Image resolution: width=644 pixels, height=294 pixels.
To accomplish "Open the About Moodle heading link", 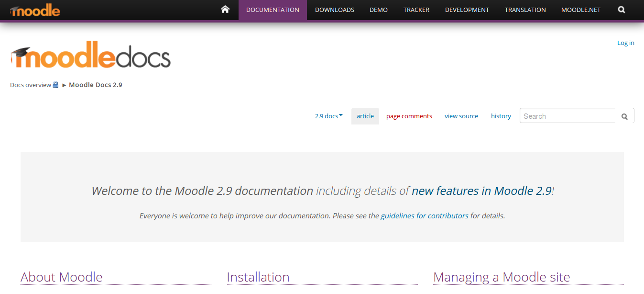I will pyautogui.click(x=62, y=277).
